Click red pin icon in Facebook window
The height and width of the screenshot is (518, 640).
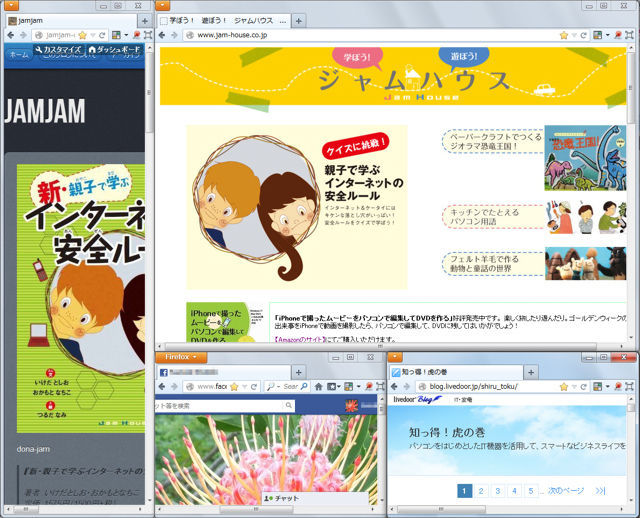(x=369, y=386)
